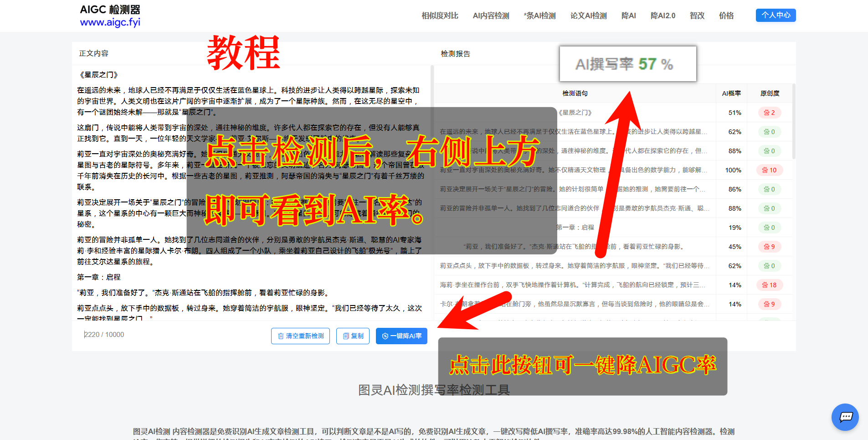Click the www.aigc.fyi logo link
The image size is (868, 440).
tap(110, 22)
